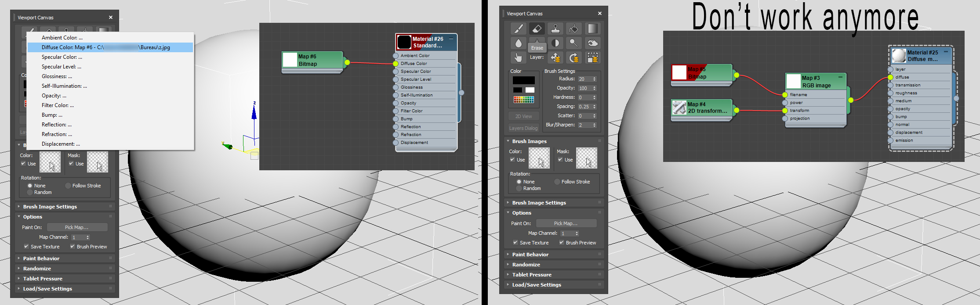The image size is (980, 305).
Task: Click the Material #26 Standard node thumbnail
Action: [404, 42]
